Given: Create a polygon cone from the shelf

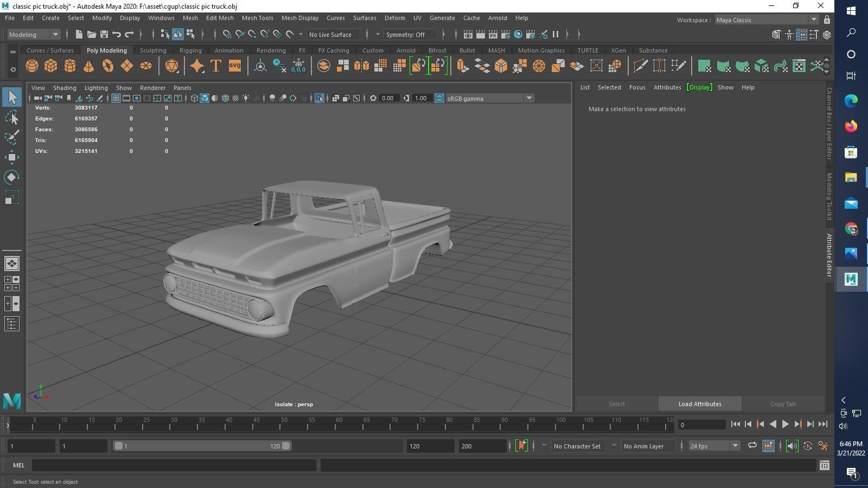Looking at the screenshot, I should point(88,66).
